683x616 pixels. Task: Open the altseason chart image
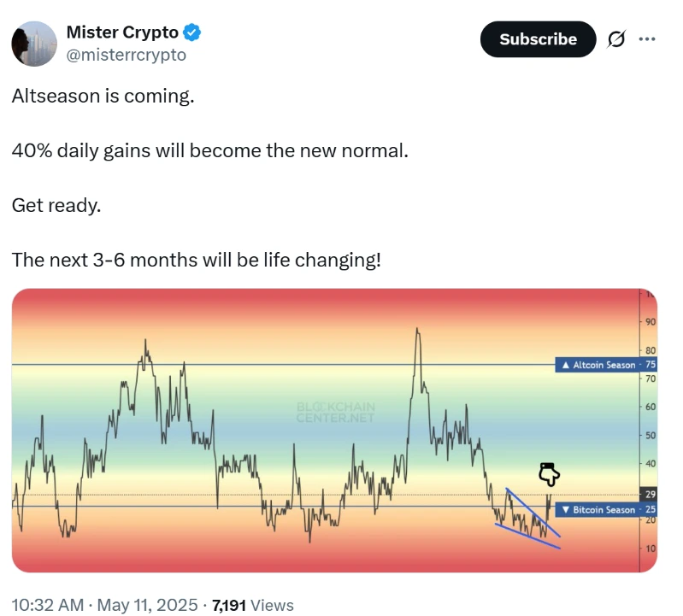[x=334, y=430]
